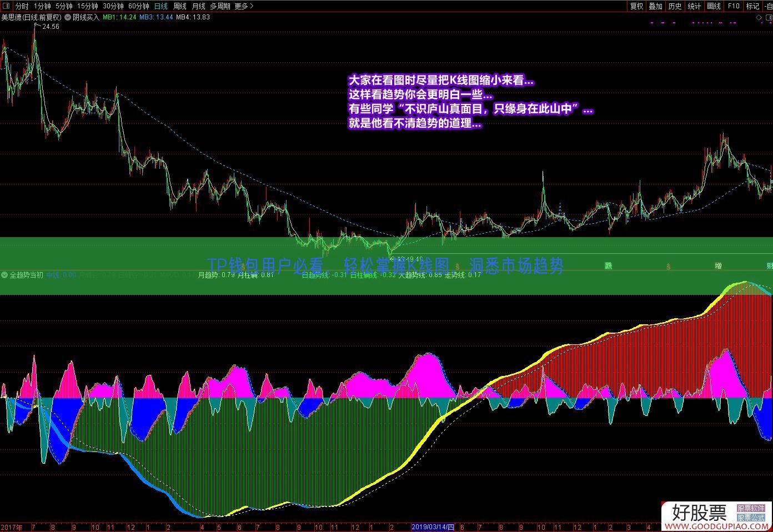Toggle the right side panel icon
This screenshot has width=773, height=532.
point(769,18)
